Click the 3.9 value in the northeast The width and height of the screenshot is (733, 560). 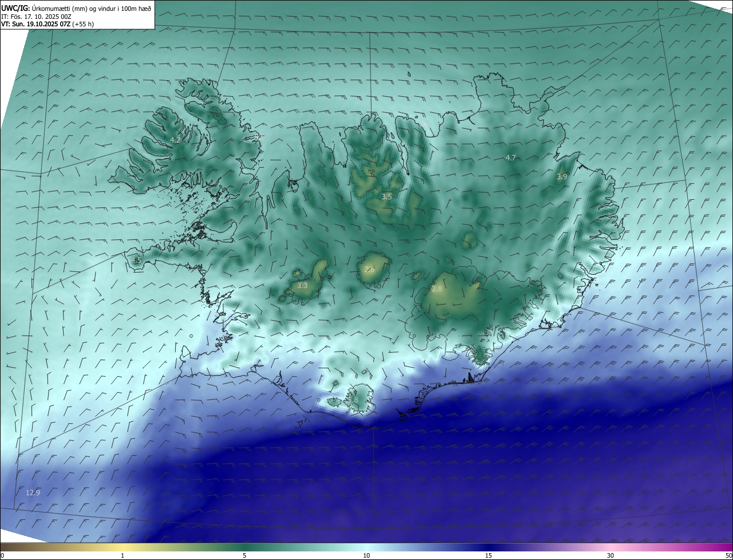(x=562, y=177)
